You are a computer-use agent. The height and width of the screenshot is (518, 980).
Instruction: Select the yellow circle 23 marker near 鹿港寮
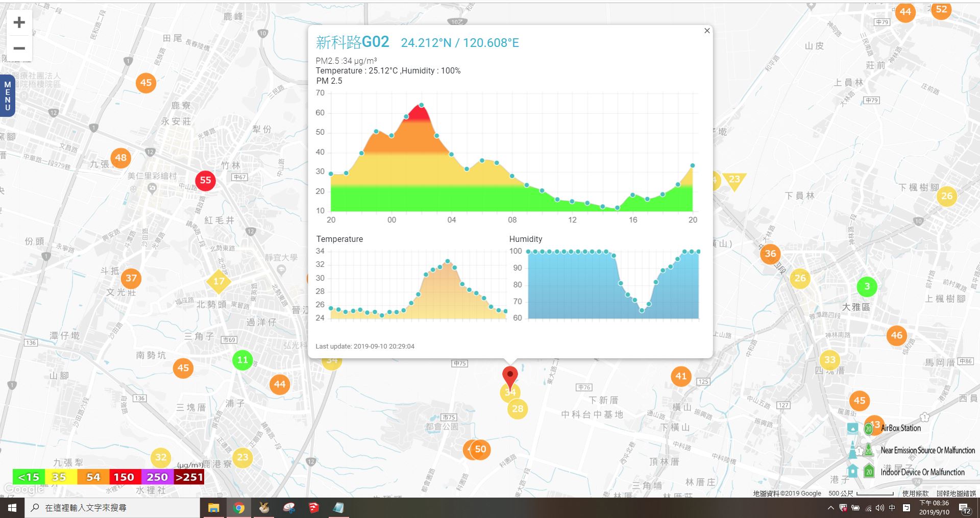pos(242,457)
